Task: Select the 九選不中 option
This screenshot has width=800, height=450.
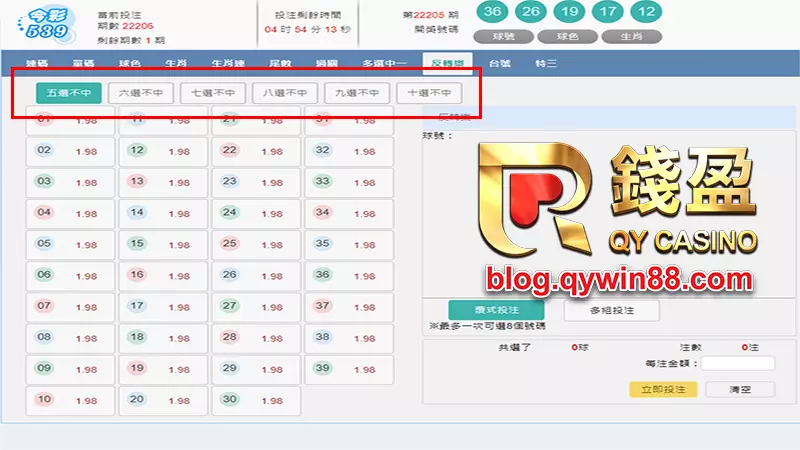Action: [357, 93]
